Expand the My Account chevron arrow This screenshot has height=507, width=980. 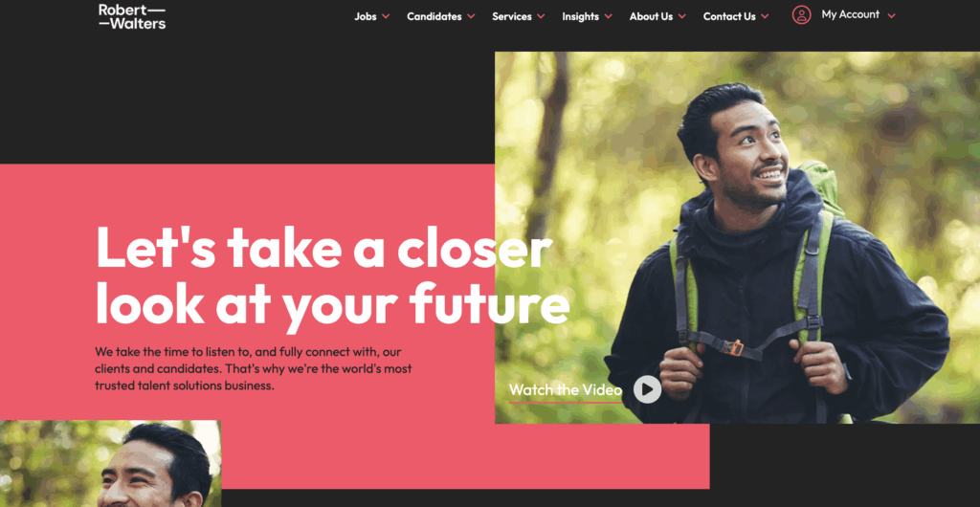[891, 15]
